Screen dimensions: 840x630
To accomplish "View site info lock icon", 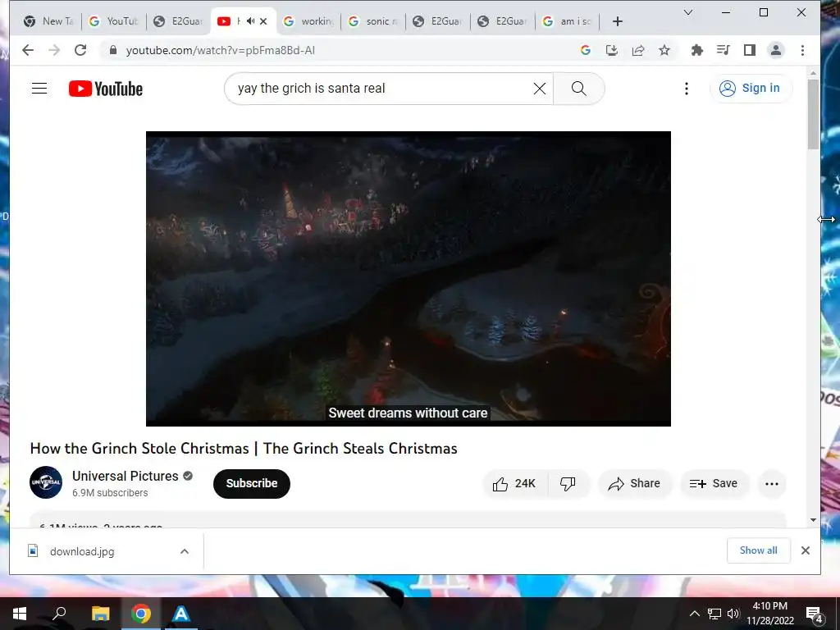I will (112, 50).
